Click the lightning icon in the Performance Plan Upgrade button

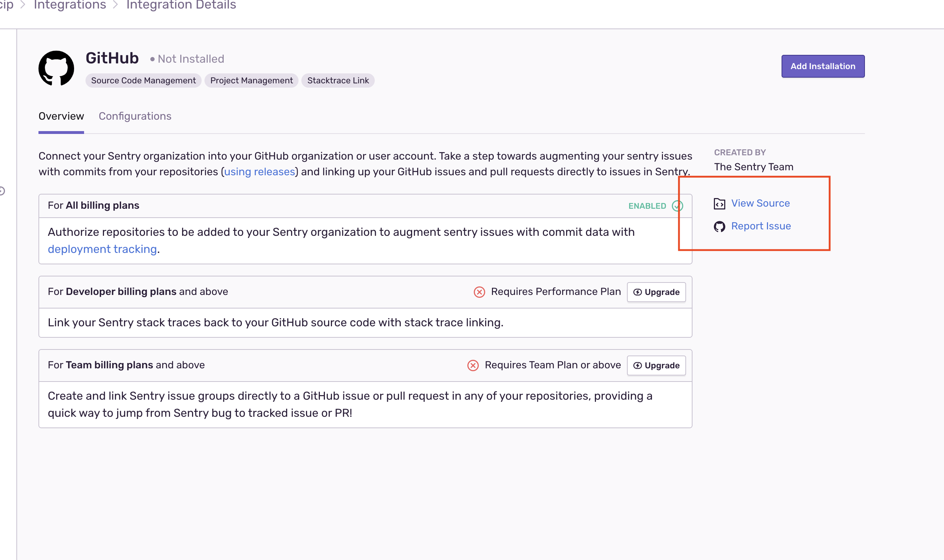637,292
